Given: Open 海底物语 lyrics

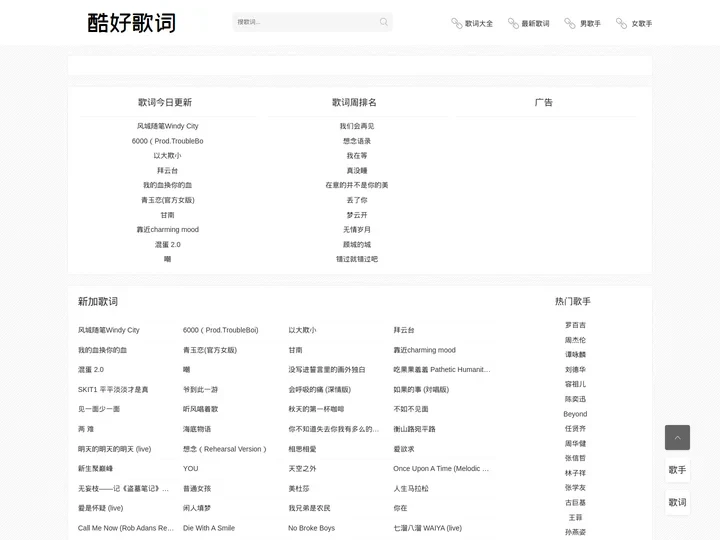Looking at the screenshot, I should tap(197, 429).
